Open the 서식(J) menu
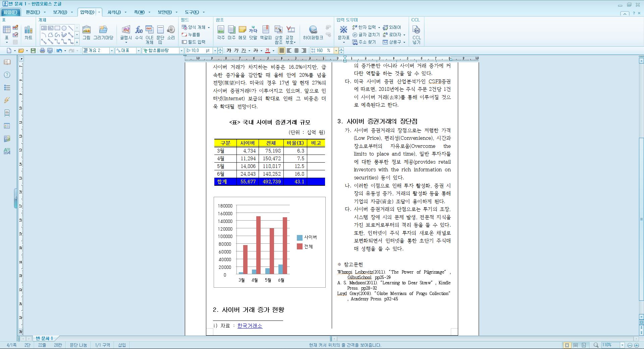The image size is (644, 349). 114,12
